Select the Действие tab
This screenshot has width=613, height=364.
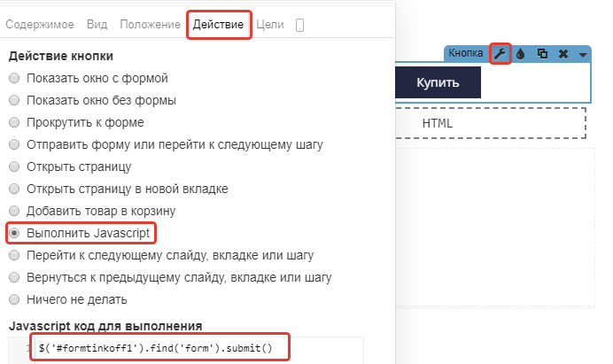(218, 24)
